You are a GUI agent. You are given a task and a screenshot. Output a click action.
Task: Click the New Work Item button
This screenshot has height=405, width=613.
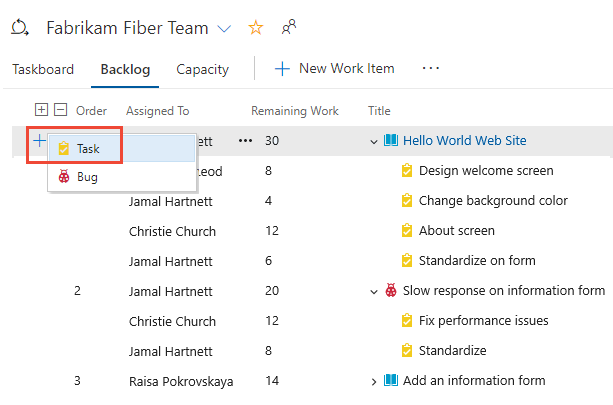pyautogui.click(x=335, y=69)
